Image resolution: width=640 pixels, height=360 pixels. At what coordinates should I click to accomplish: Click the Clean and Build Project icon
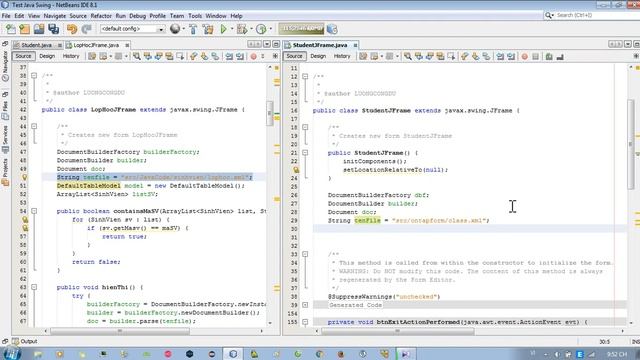(208, 29)
